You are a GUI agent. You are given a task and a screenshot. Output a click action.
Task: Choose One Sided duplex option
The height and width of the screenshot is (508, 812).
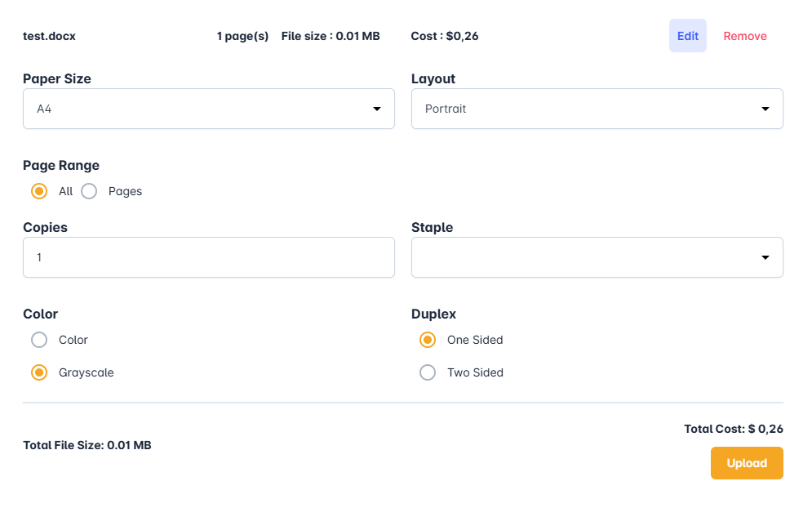(428, 340)
